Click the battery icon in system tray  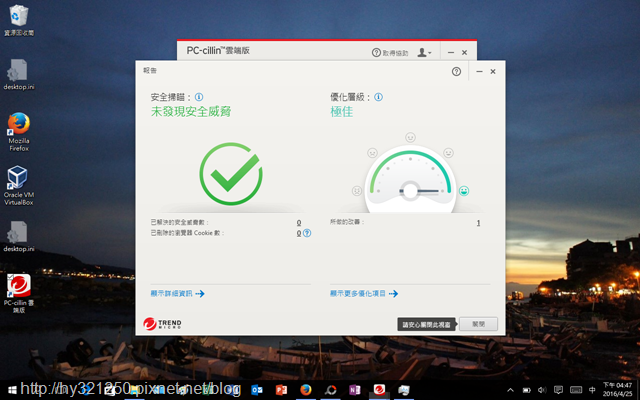tap(527, 390)
